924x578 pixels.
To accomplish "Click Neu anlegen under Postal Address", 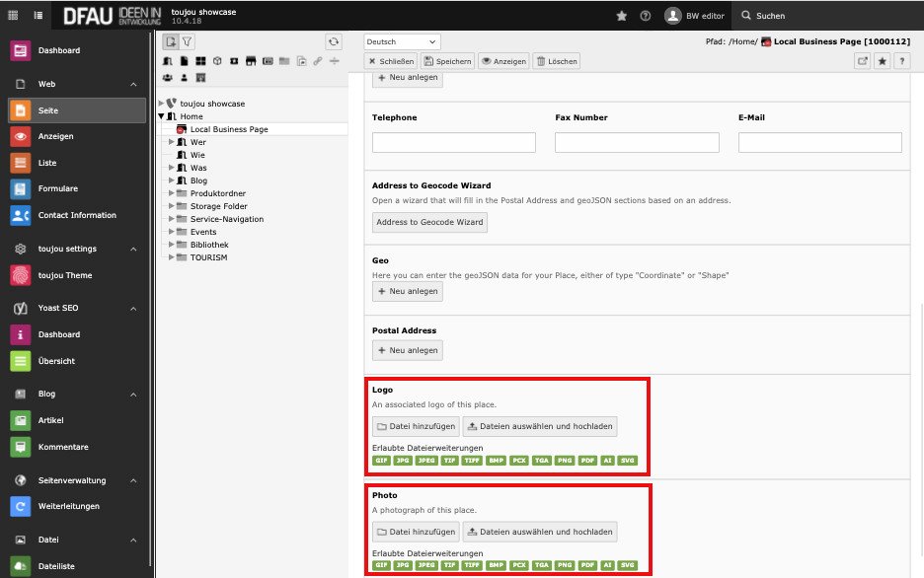I will pyautogui.click(x=408, y=351).
